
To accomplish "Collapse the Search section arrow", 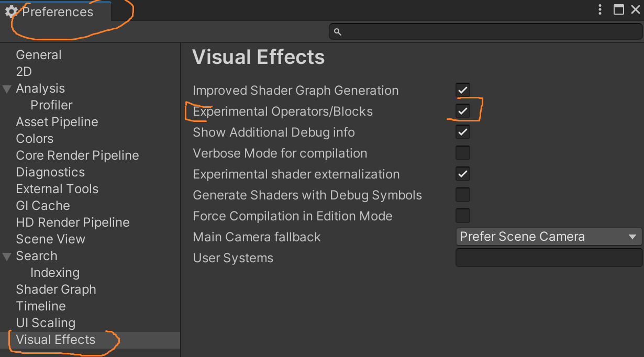I will [x=7, y=256].
